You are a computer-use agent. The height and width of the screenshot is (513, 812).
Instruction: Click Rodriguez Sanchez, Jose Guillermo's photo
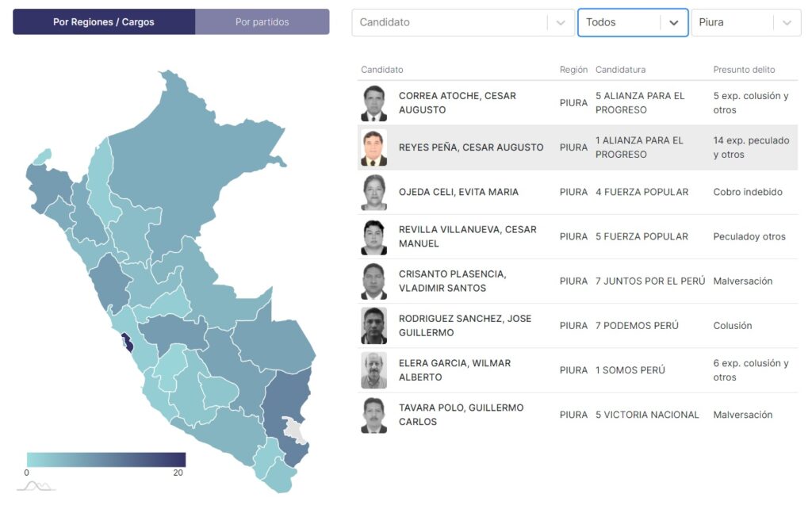373,325
